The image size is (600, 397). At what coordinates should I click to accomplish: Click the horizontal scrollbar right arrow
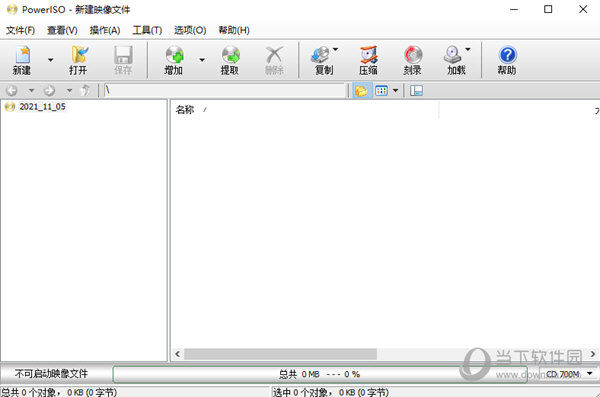(593, 354)
